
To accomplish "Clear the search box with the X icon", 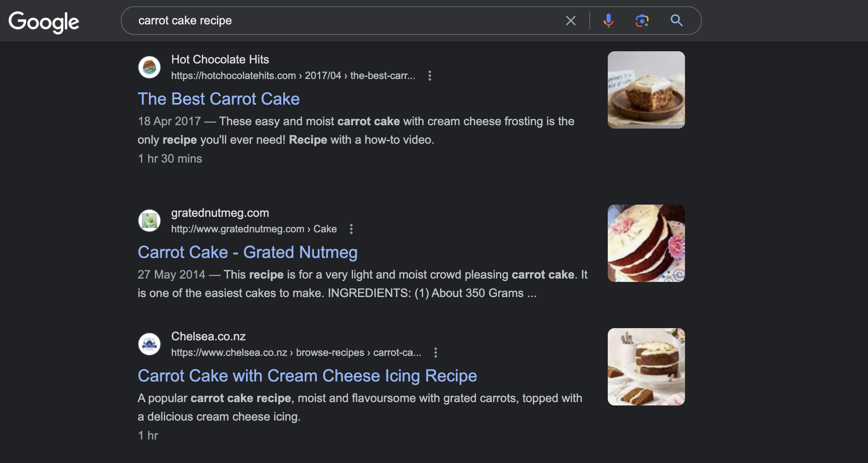I will point(570,21).
